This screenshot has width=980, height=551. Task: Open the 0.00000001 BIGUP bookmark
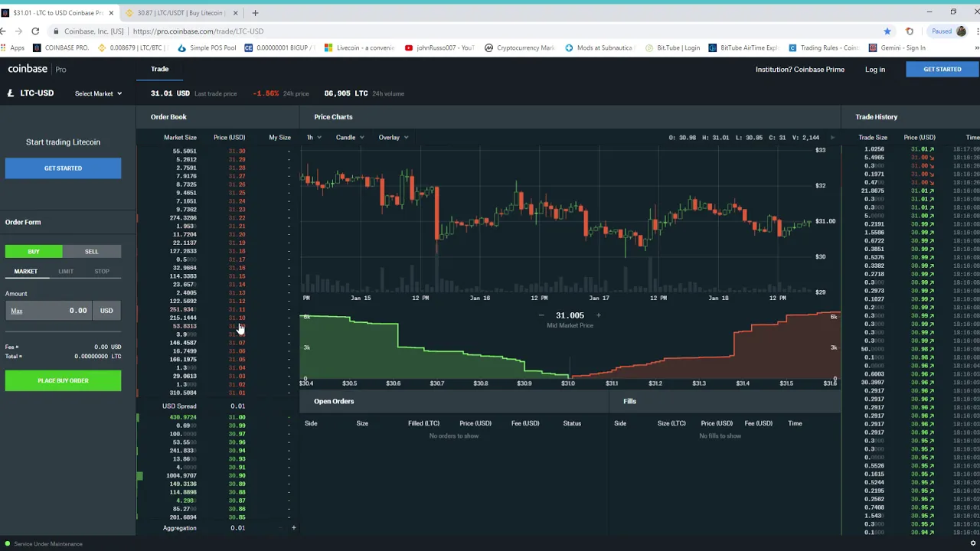click(x=279, y=47)
